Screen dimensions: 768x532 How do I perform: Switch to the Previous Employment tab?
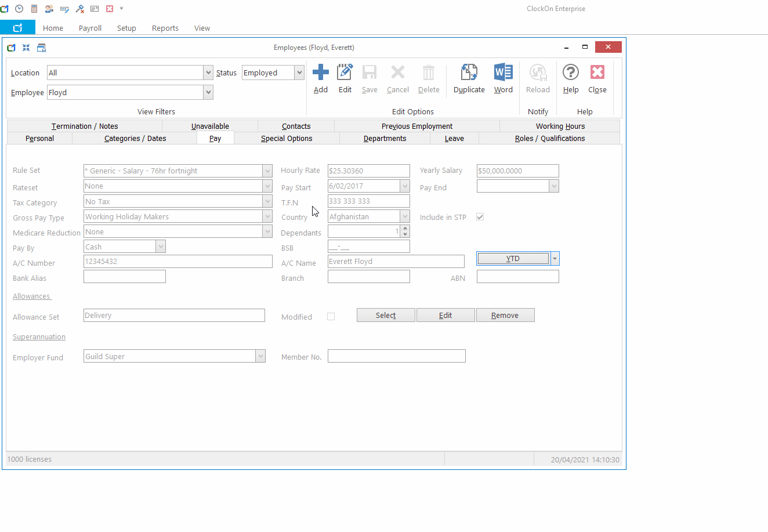pos(417,126)
